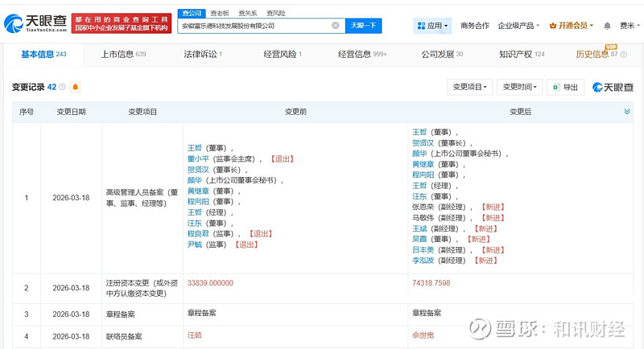The image size is (644, 349).
Task: Click the 33839.000000 capital value
Action: [x=210, y=283]
